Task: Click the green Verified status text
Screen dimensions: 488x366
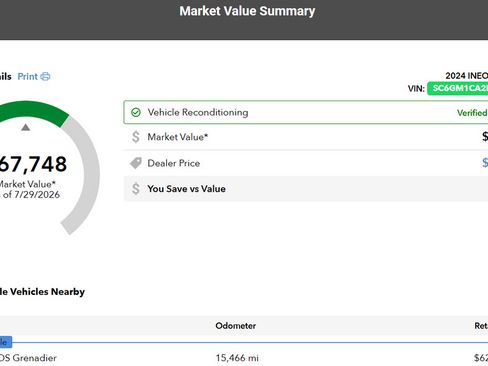Action: pos(472,113)
